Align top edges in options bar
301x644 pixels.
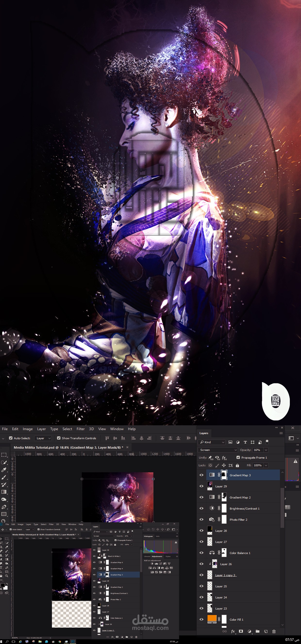click(x=107, y=438)
